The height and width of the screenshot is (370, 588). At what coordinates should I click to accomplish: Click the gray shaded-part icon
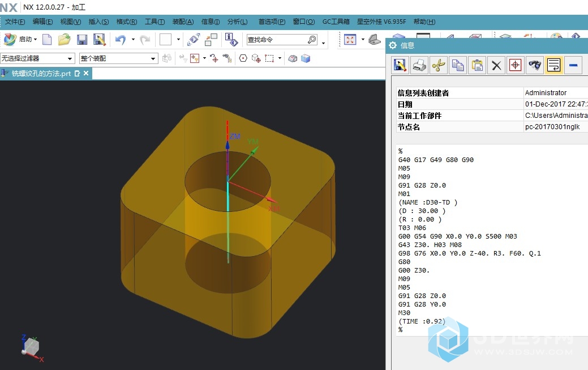(293, 58)
